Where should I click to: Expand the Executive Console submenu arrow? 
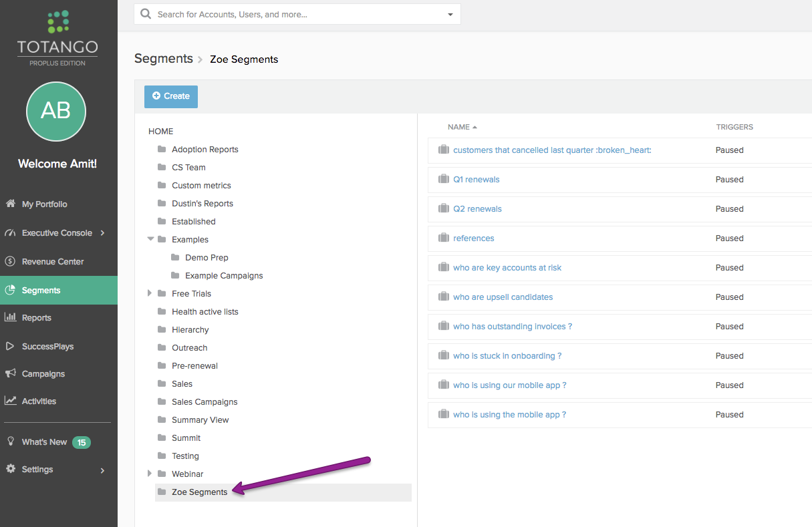(x=102, y=233)
